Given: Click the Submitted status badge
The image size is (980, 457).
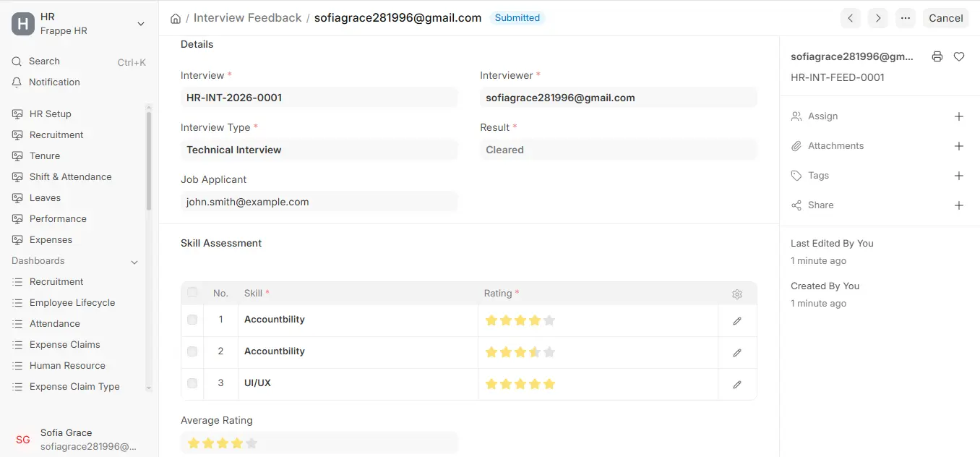Looking at the screenshot, I should tap(517, 18).
